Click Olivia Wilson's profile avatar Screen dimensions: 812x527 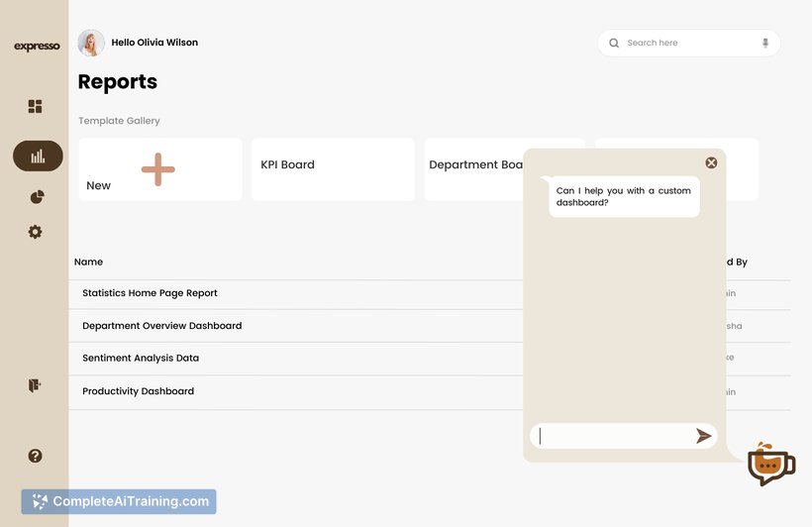click(91, 43)
